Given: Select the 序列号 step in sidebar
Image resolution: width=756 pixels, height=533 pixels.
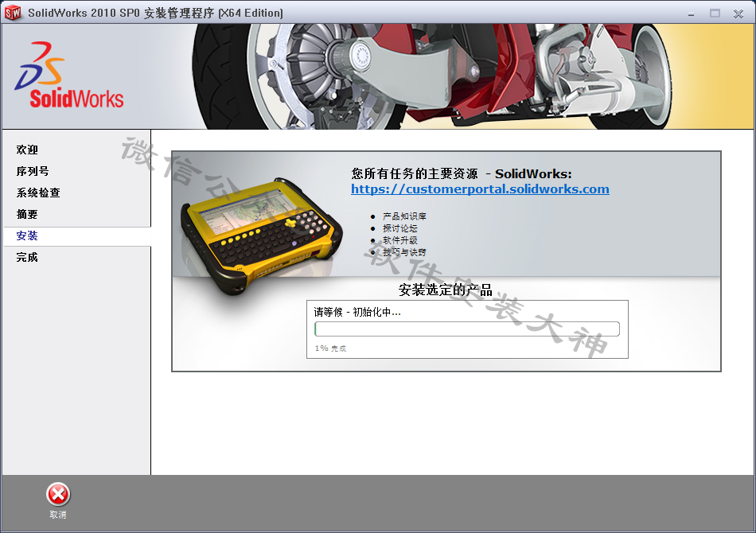Looking at the screenshot, I should 33,171.
